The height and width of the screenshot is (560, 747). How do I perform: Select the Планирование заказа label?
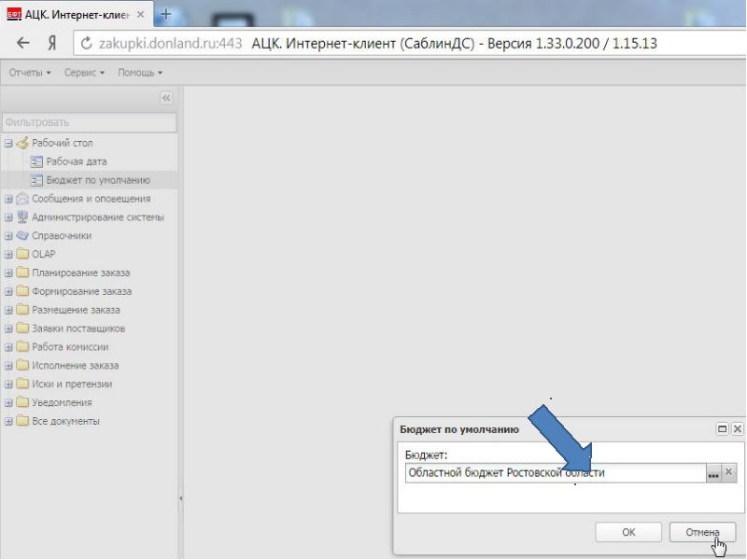(80, 273)
